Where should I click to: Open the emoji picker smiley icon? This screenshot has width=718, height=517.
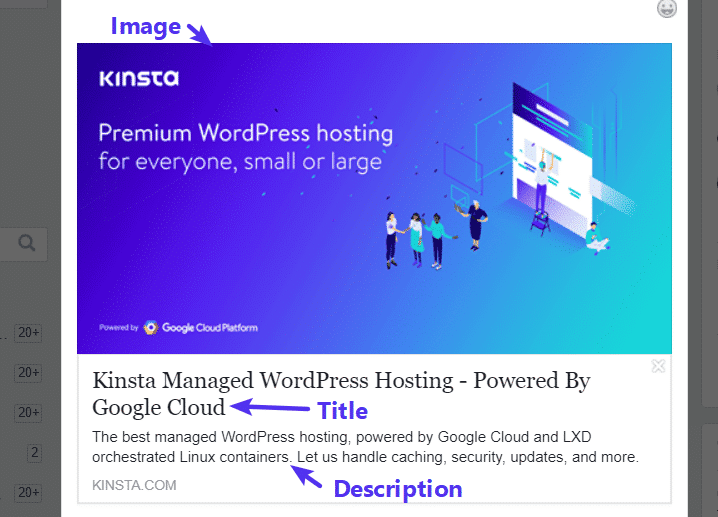(x=667, y=9)
